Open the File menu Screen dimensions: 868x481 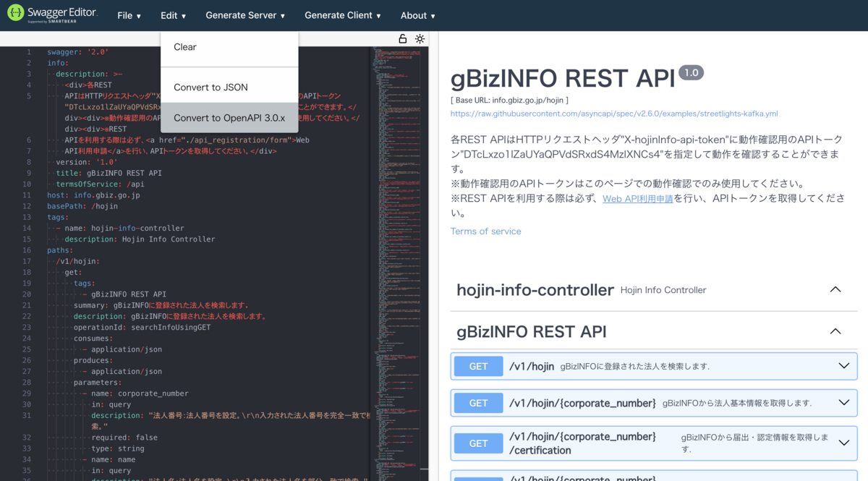[x=129, y=15]
